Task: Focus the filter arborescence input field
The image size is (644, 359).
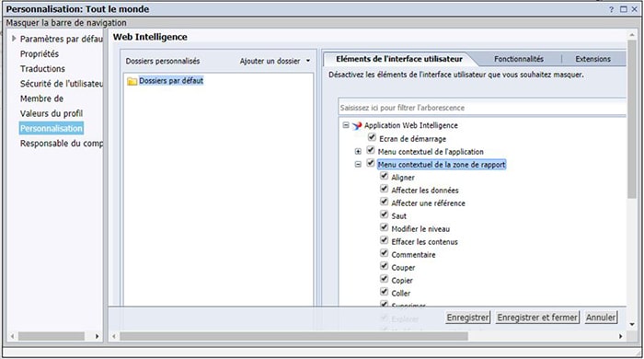Action: [482, 108]
